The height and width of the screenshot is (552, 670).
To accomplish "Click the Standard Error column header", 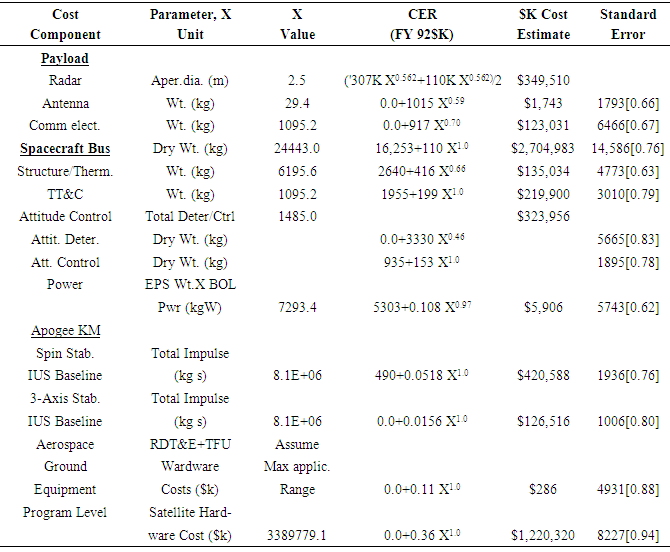I will tap(628, 24).
